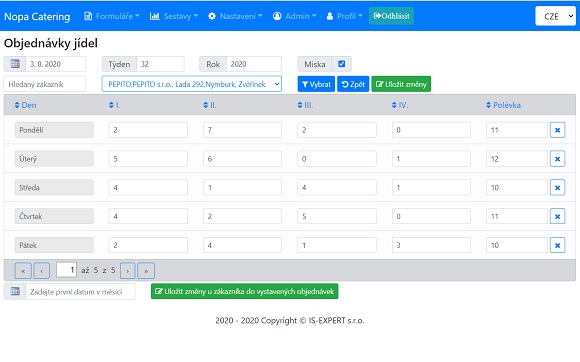Edit Pondělí meal II. quantity showing 7
The image size is (580, 362).
point(242,130)
